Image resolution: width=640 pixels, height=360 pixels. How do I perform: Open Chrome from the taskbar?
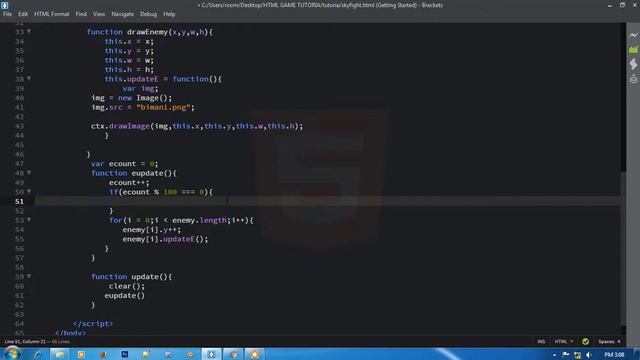(233, 354)
